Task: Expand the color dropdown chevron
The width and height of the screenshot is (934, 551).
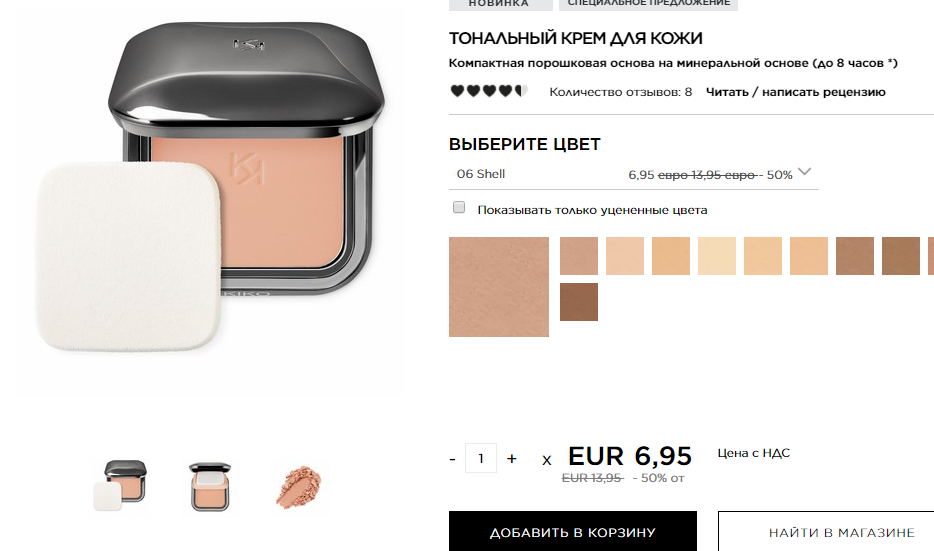Action: 804,172
